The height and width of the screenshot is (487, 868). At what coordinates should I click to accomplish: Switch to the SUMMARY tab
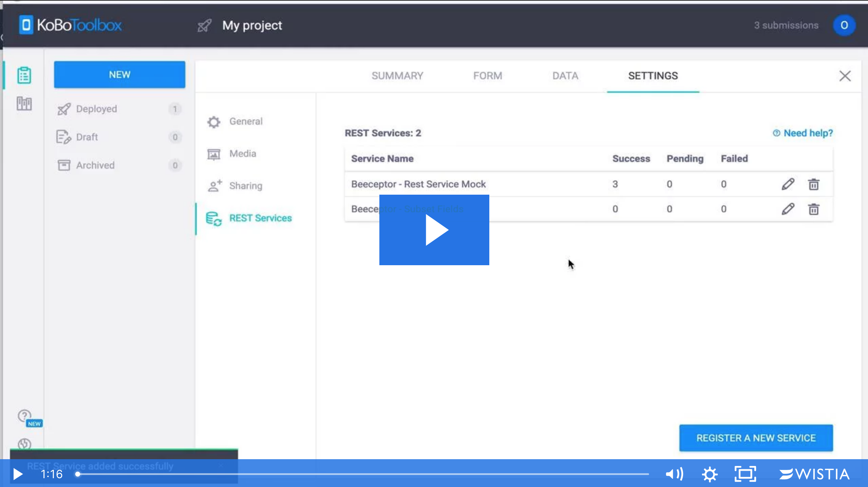(x=397, y=76)
